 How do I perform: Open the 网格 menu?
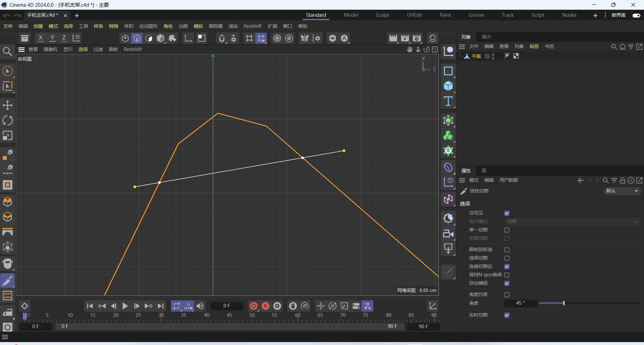tap(114, 26)
